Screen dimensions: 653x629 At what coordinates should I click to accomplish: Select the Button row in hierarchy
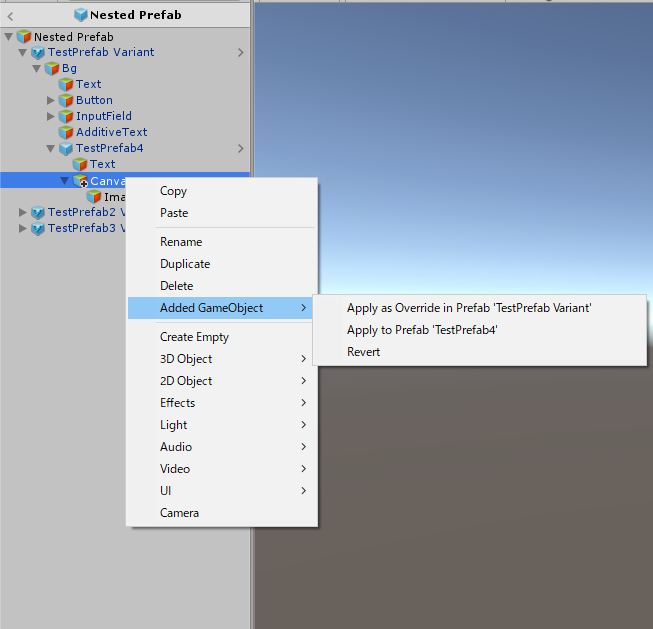(125, 100)
